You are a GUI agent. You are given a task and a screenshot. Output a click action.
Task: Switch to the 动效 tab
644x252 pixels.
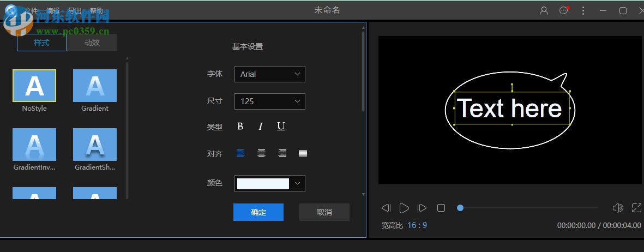[x=92, y=43]
